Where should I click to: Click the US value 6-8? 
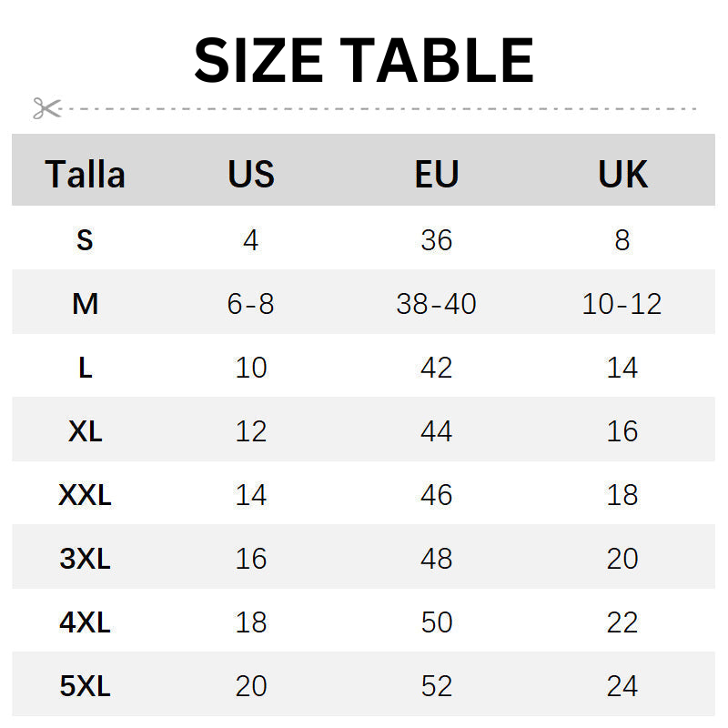(251, 304)
